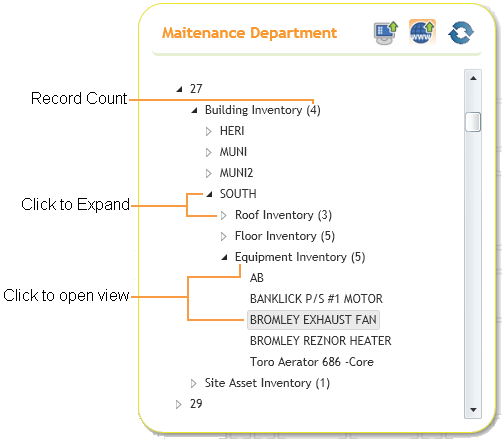Open BANKLICK P/S #1 MOTOR record

(316, 299)
